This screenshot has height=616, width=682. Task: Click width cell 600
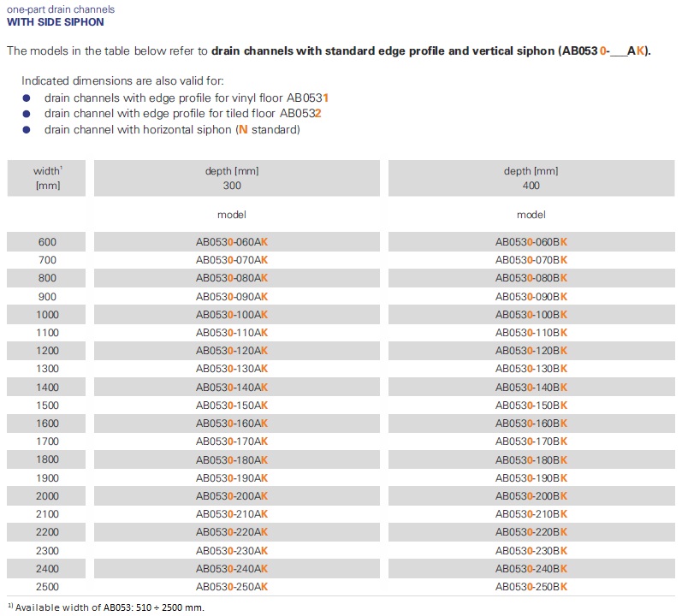[x=46, y=242]
